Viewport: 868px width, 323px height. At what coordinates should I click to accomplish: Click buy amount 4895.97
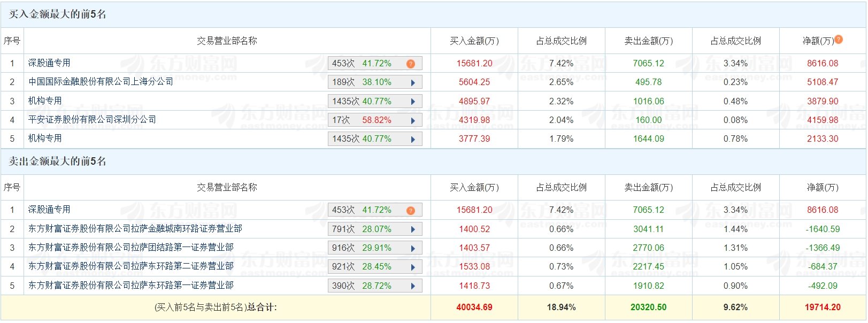(474, 101)
